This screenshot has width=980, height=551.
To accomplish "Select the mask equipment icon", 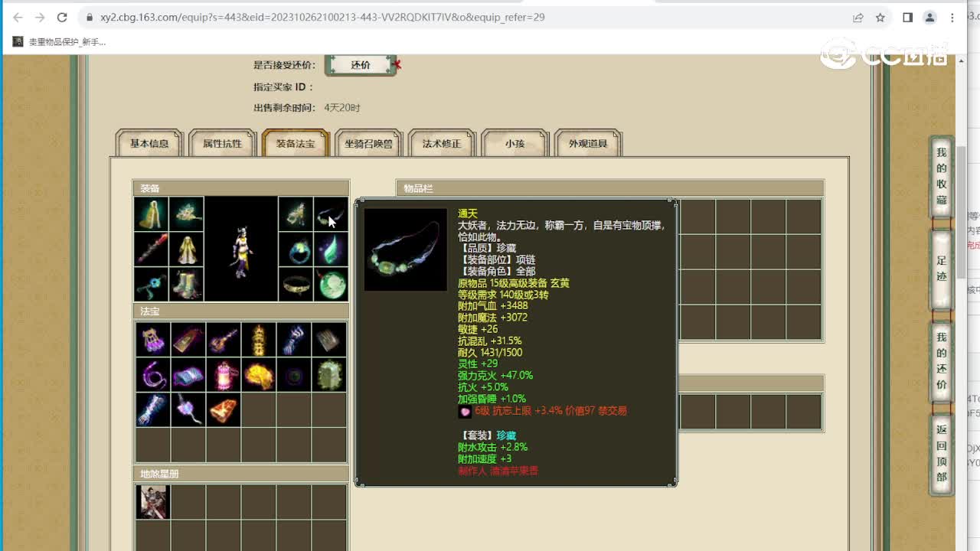I will 296,214.
